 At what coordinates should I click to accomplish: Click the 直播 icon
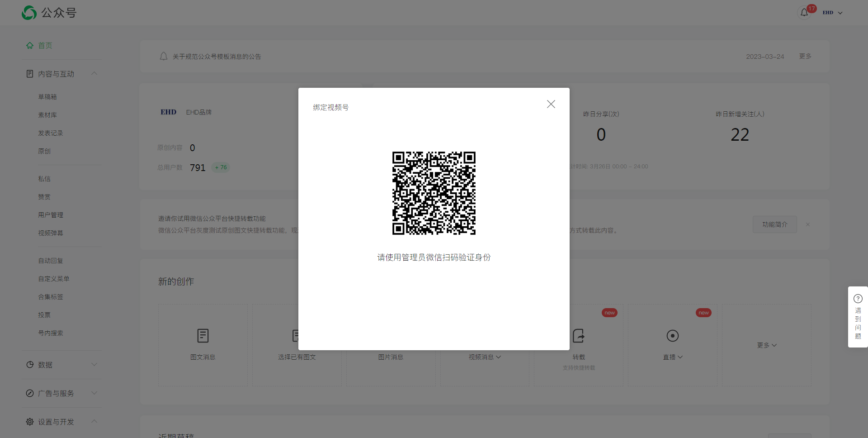673,336
